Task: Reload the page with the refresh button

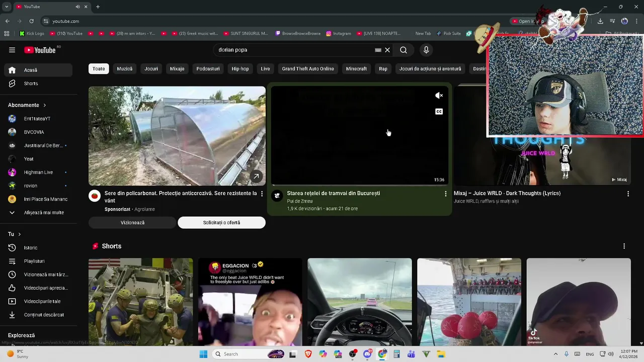Action: coord(31,21)
